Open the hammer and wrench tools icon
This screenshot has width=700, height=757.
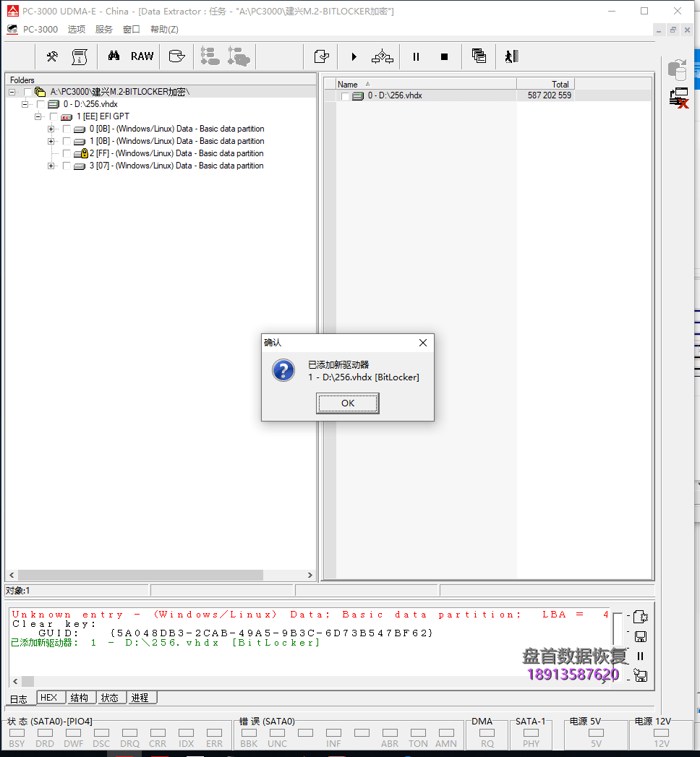click(52, 56)
